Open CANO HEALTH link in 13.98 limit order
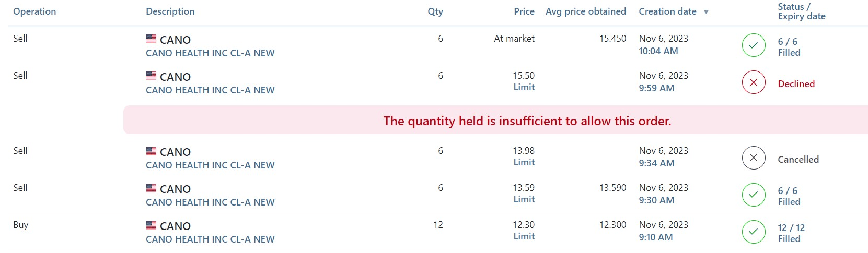The height and width of the screenshot is (253, 868). tap(210, 165)
